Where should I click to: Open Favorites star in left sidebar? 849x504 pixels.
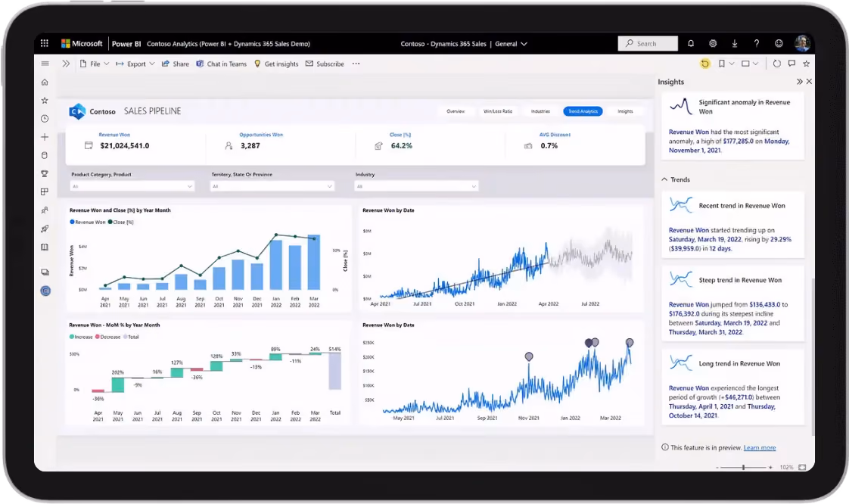[x=45, y=100]
